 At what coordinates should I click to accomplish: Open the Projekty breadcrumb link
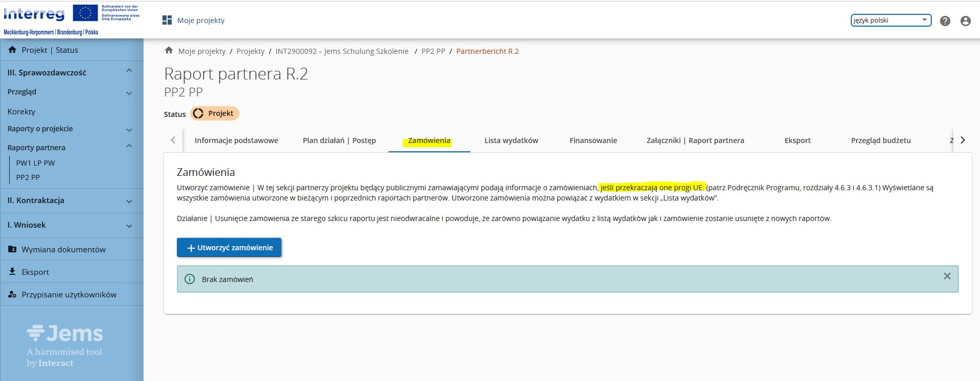point(250,51)
